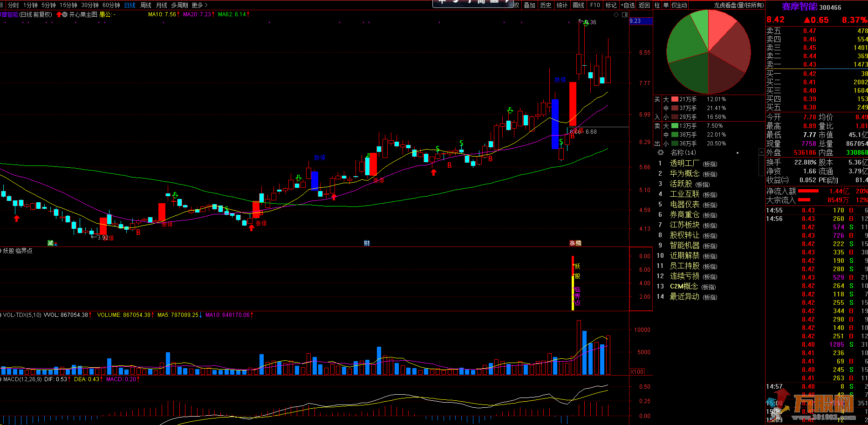Click the bright red 大 buy color swatch

click(x=675, y=99)
